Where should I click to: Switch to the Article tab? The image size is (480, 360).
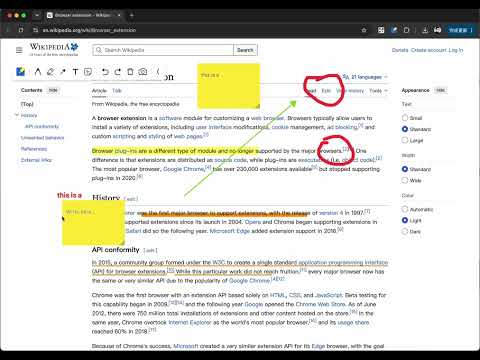(x=99, y=91)
